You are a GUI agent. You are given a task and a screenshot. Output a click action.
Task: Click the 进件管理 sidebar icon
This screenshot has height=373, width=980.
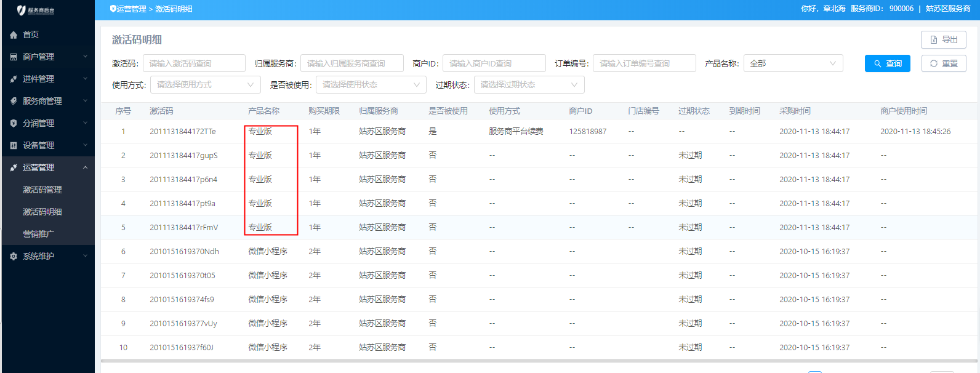click(14, 79)
